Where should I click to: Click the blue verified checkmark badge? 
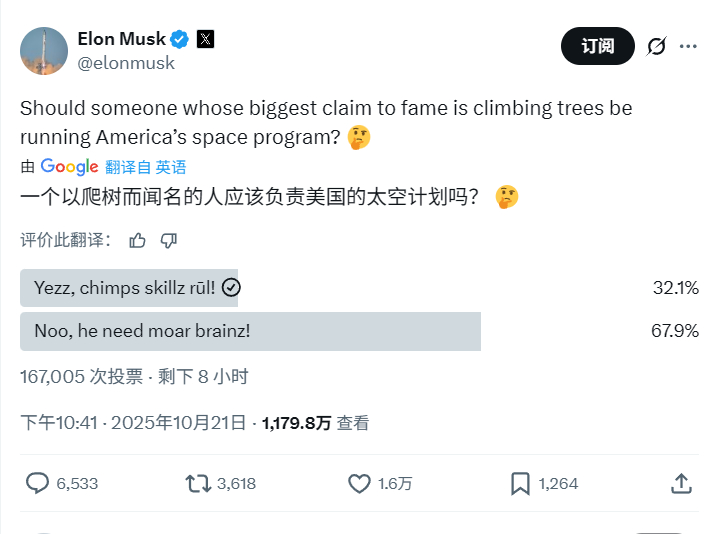179,39
